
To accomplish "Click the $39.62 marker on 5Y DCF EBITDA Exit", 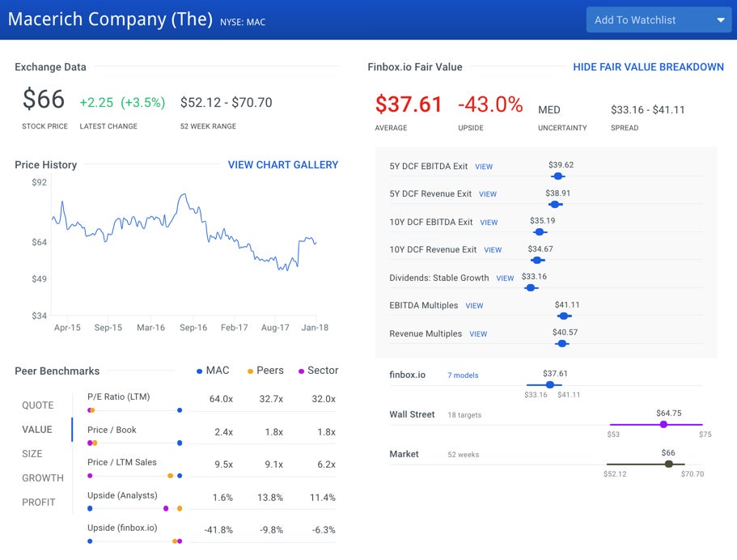I will [558, 176].
